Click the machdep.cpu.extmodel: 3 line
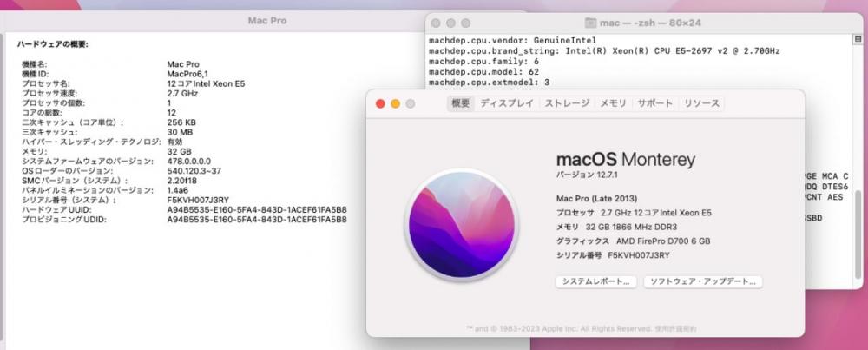 pyautogui.click(x=490, y=83)
